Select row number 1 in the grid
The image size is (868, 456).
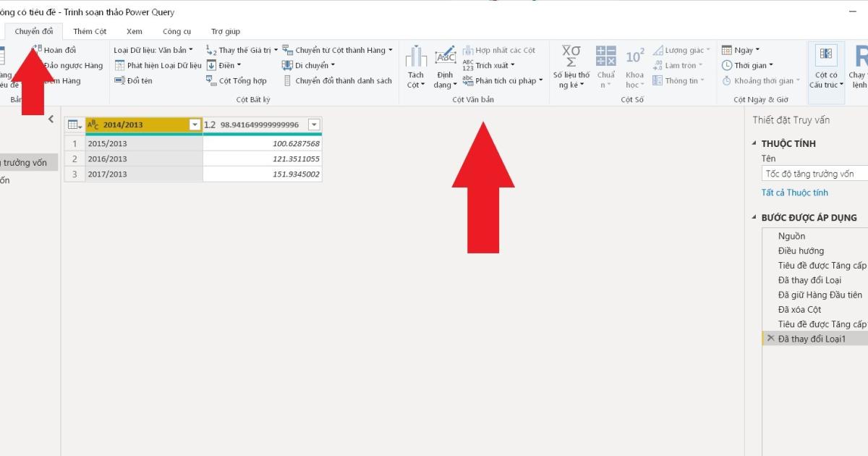75,143
